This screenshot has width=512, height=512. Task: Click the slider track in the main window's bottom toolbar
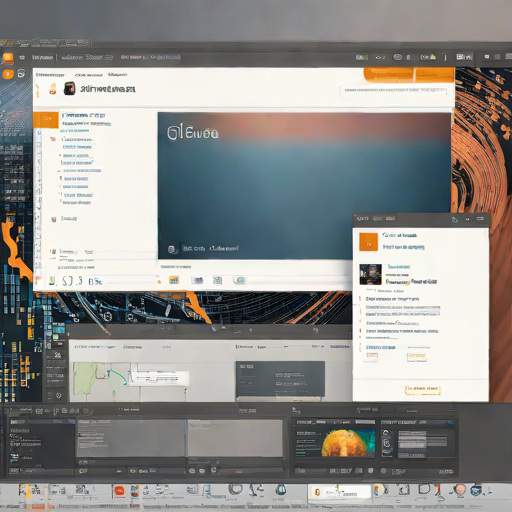point(132,283)
